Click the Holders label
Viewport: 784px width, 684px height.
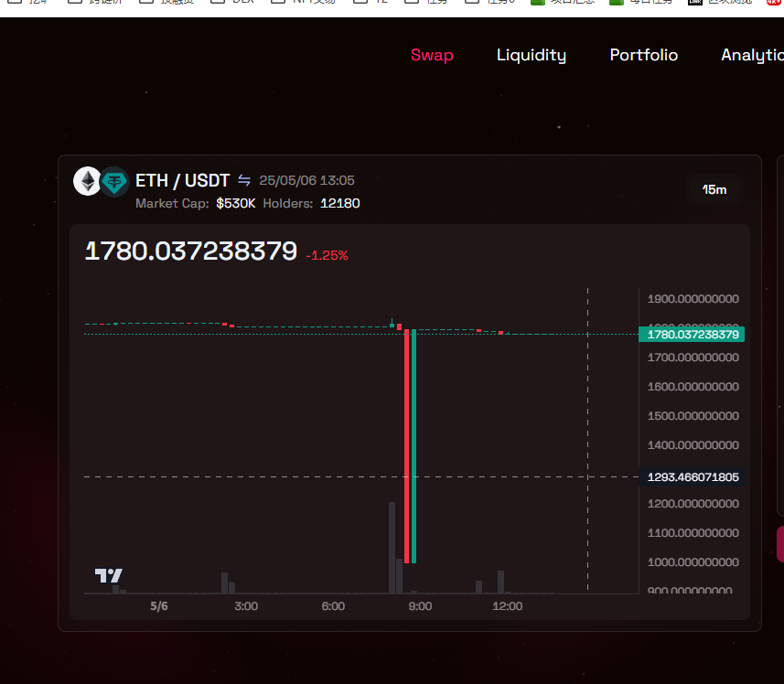[288, 203]
